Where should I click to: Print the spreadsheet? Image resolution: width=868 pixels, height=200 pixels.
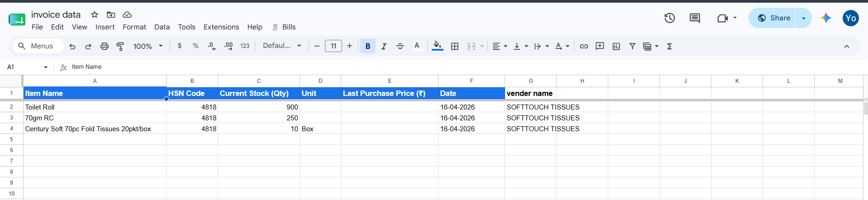pos(105,46)
